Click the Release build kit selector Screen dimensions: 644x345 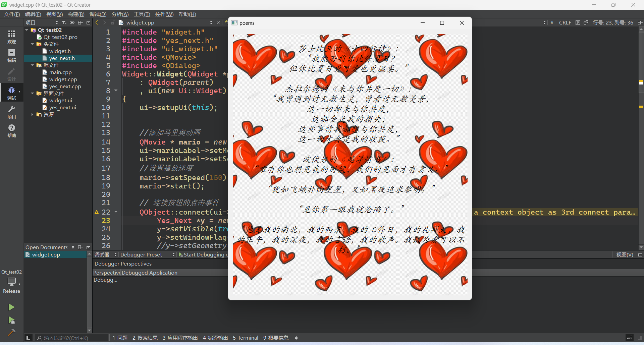tap(11, 285)
